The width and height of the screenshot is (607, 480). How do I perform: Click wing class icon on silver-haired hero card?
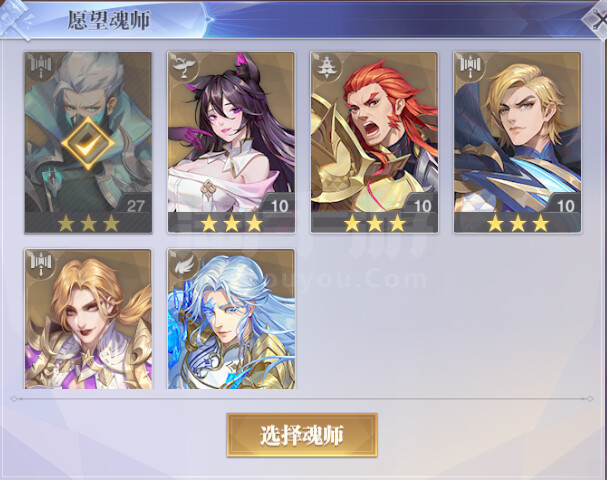click(184, 264)
